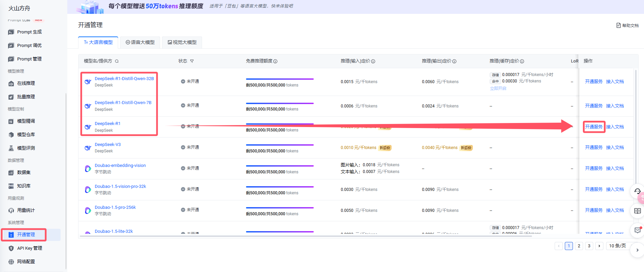The height and width of the screenshot is (272, 644).
Task: Click 开通服务 for Doubao-1.5-vision-pro-32k
Action: (x=594, y=189)
